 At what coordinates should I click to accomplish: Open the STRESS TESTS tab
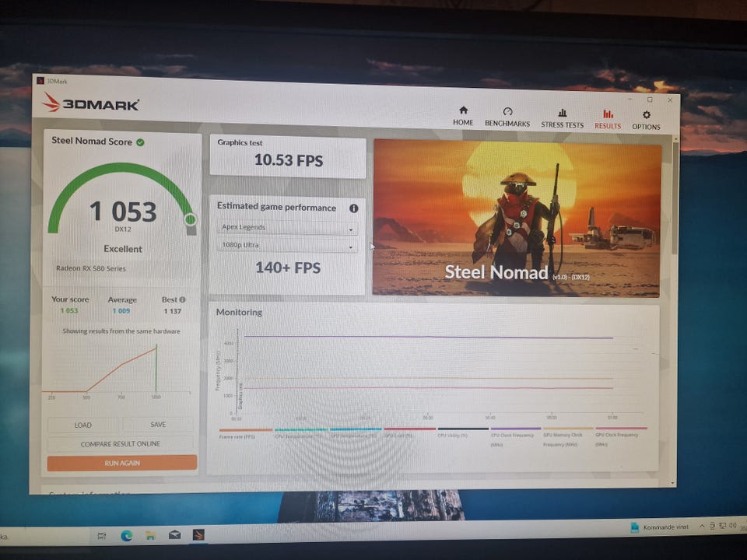(x=562, y=118)
